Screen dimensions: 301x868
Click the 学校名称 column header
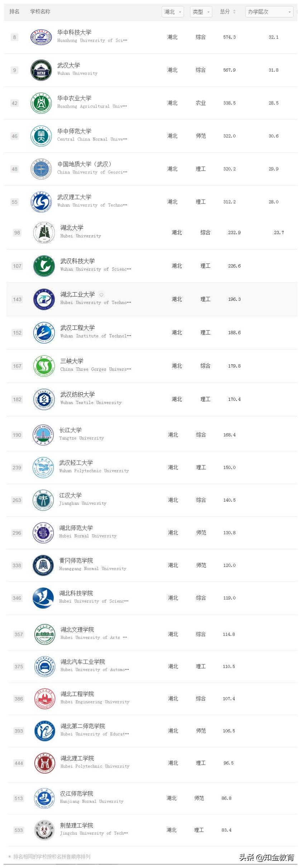coord(40,12)
